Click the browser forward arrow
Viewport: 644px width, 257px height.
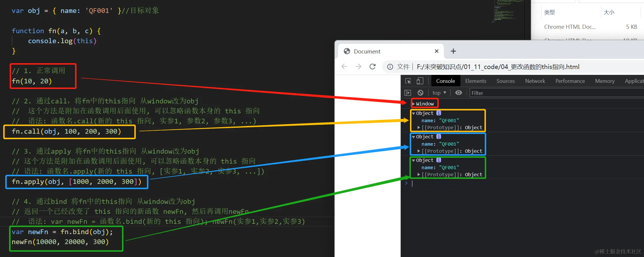coord(358,67)
